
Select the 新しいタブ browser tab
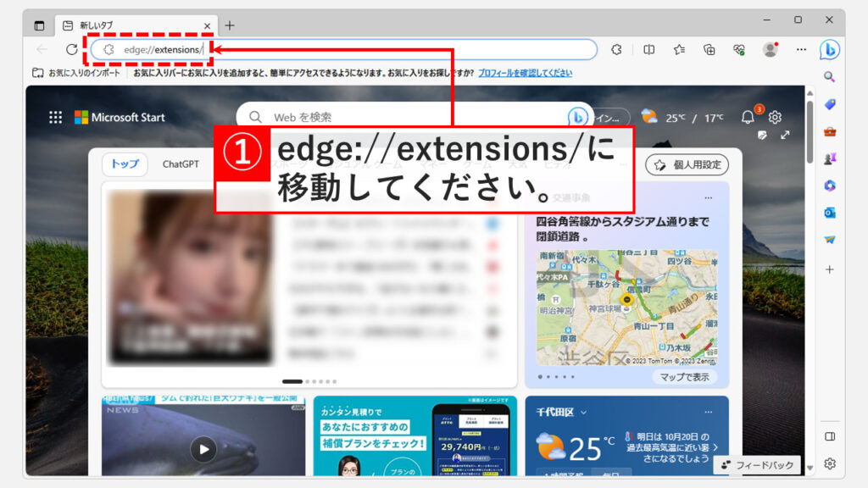point(136,25)
